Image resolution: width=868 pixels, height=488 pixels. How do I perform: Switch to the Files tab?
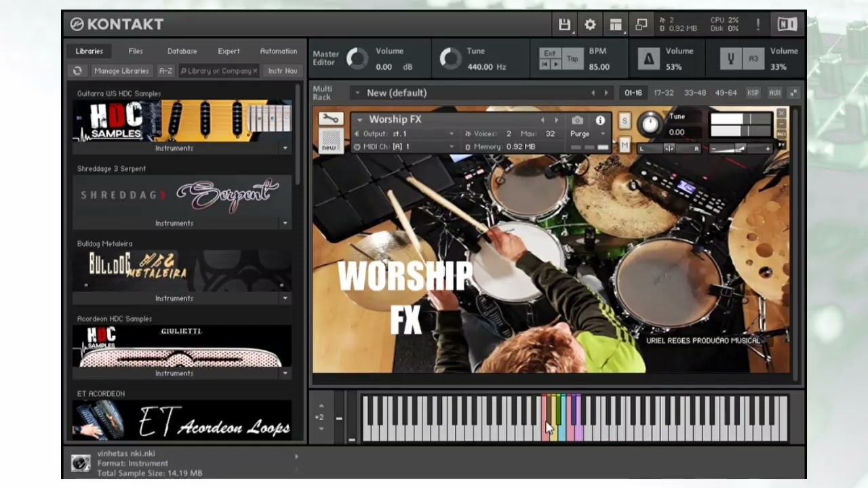pos(136,52)
